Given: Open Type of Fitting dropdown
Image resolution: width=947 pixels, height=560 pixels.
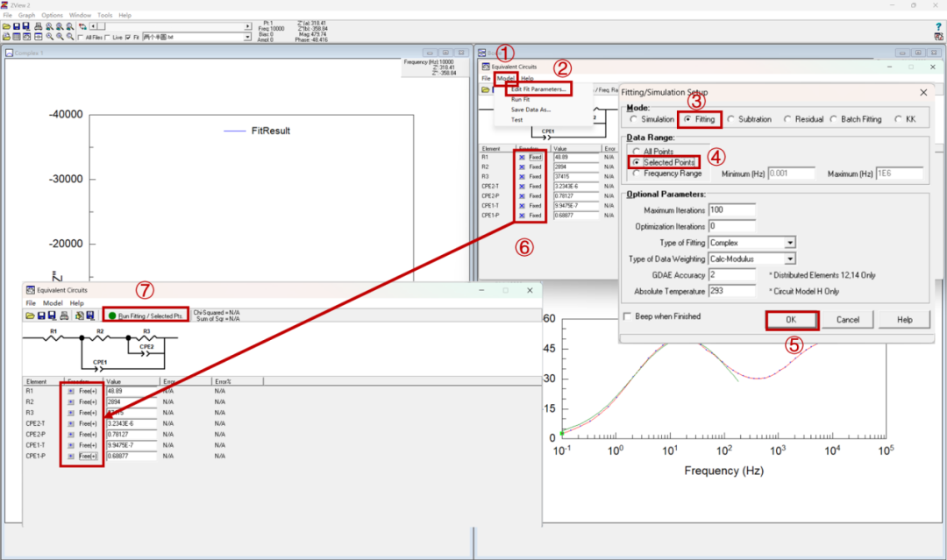Looking at the screenshot, I should [789, 243].
